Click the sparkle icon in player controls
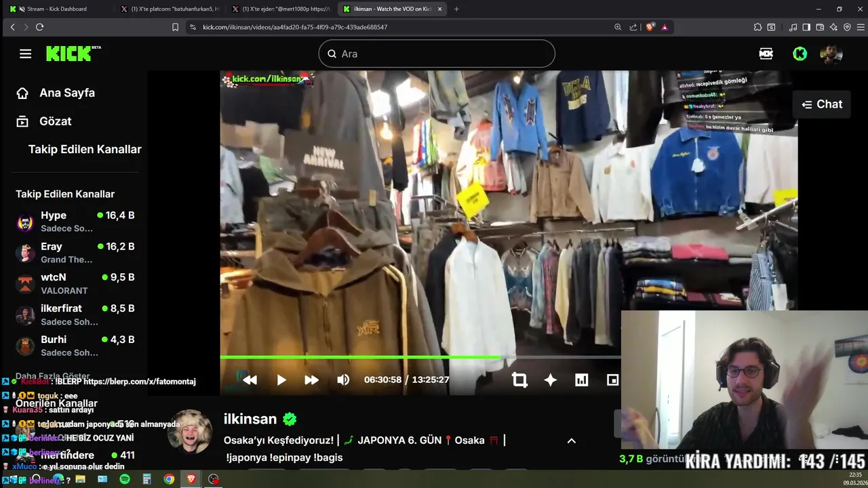 click(551, 380)
